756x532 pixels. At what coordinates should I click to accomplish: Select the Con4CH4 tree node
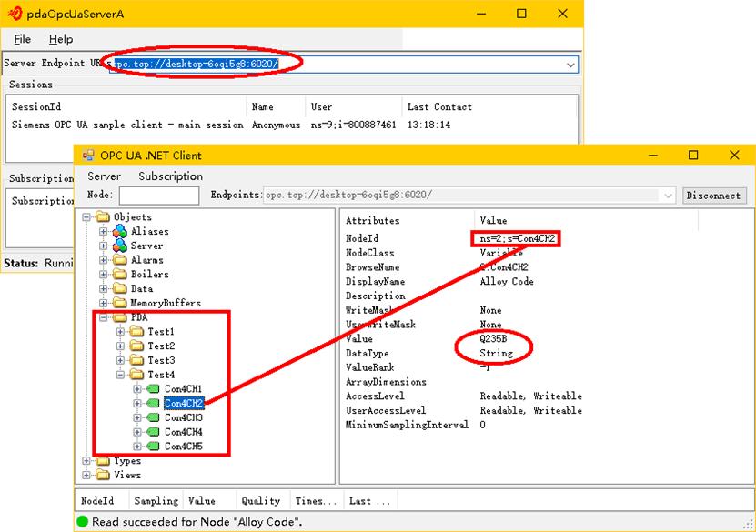point(183,432)
